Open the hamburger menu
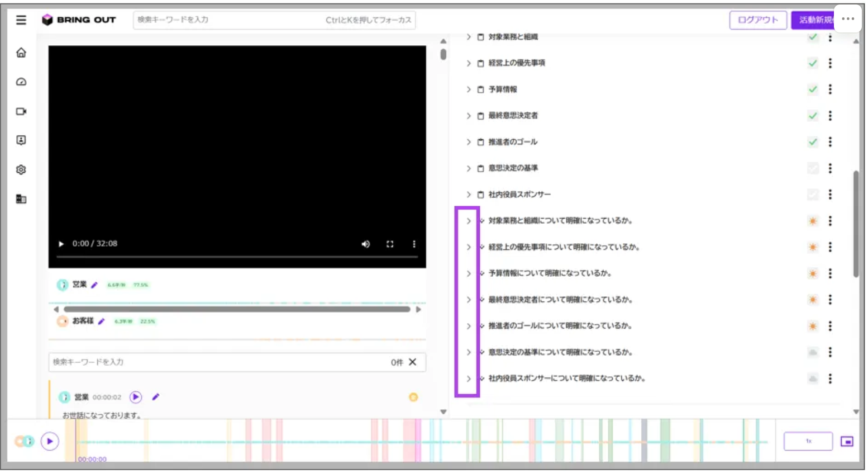Image resolution: width=868 pixels, height=473 pixels. pos(21,20)
